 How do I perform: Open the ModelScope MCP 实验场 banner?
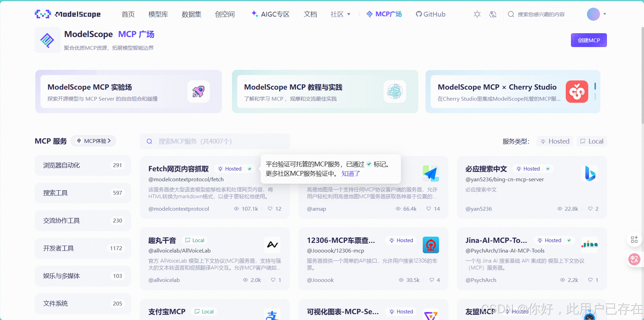coord(128,91)
